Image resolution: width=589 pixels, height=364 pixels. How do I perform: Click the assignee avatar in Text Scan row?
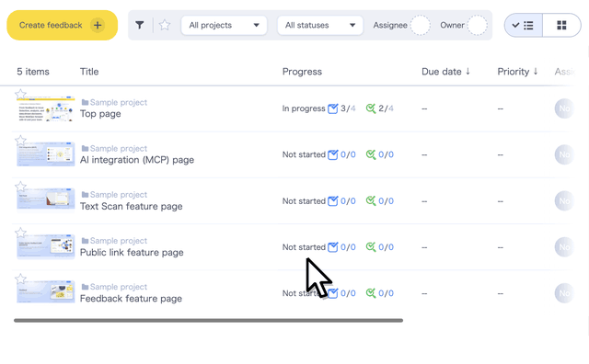(564, 200)
